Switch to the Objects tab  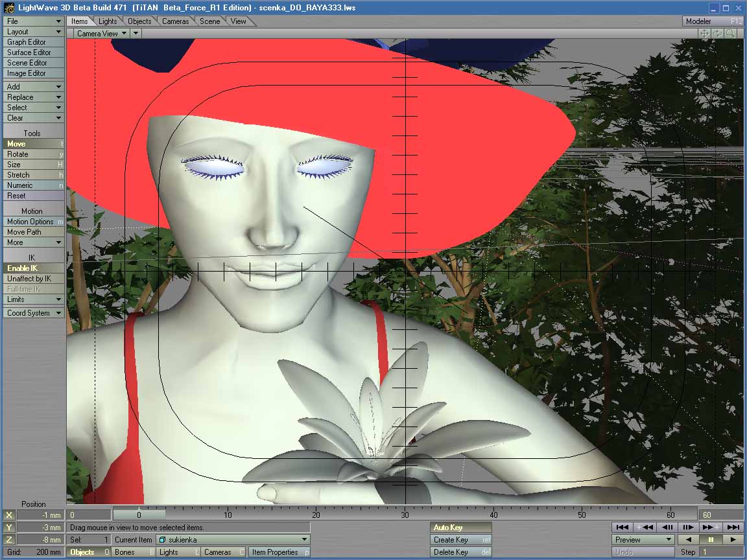(139, 21)
